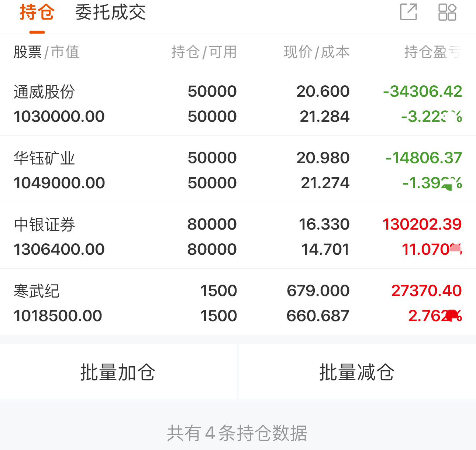Select current price 679.000
Viewport: 476px width, 450px height.
pos(318,291)
